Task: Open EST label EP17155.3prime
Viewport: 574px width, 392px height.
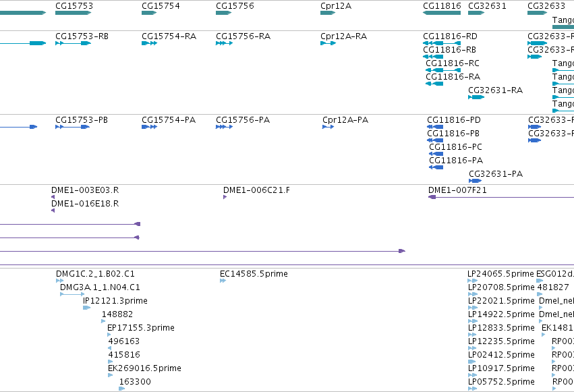Action: tap(141, 329)
